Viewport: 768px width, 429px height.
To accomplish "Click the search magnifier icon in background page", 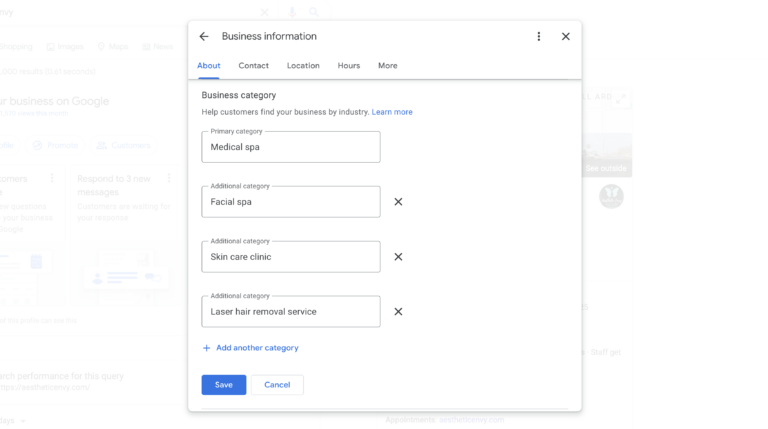I will (314, 12).
